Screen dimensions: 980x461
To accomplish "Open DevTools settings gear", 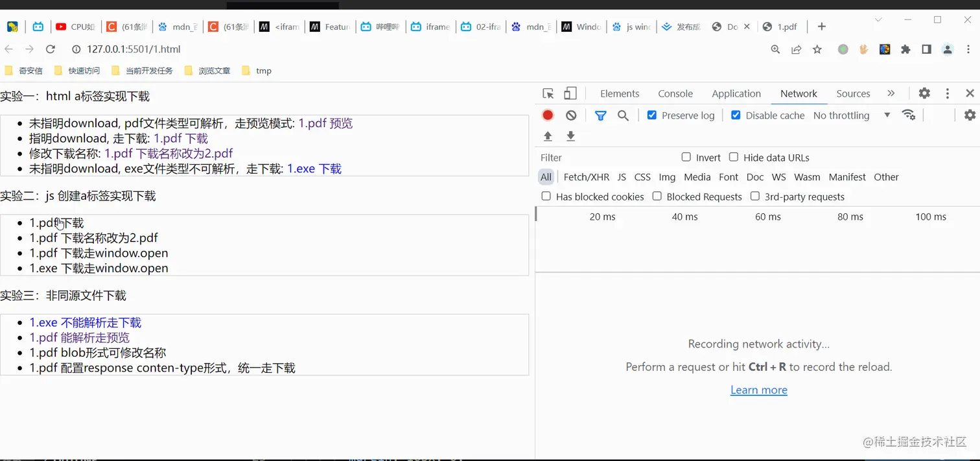I will 924,93.
